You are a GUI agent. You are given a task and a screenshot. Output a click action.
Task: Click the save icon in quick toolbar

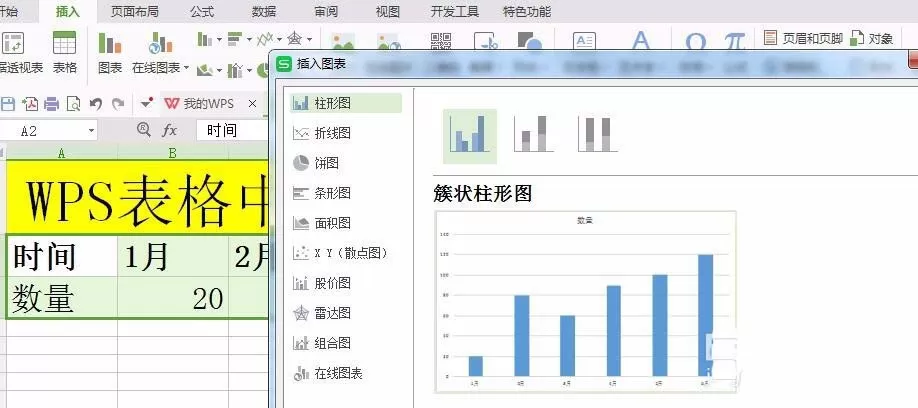click(8, 104)
